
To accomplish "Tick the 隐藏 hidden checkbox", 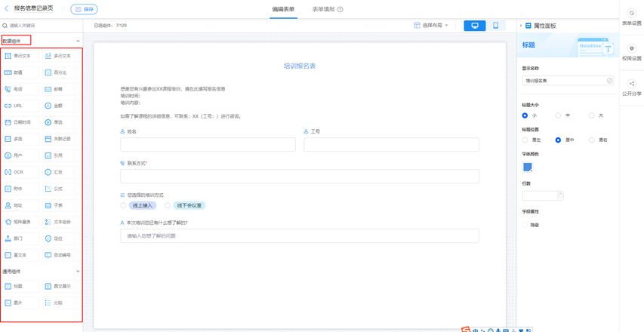I will tap(525, 225).
